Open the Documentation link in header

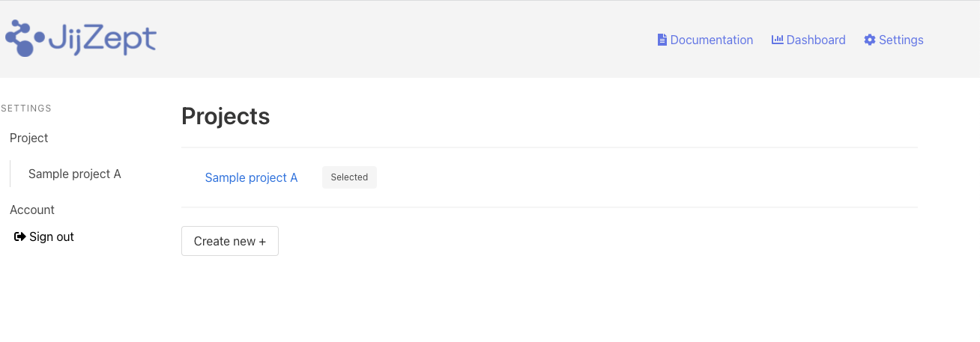pyautogui.click(x=711, y=40)
